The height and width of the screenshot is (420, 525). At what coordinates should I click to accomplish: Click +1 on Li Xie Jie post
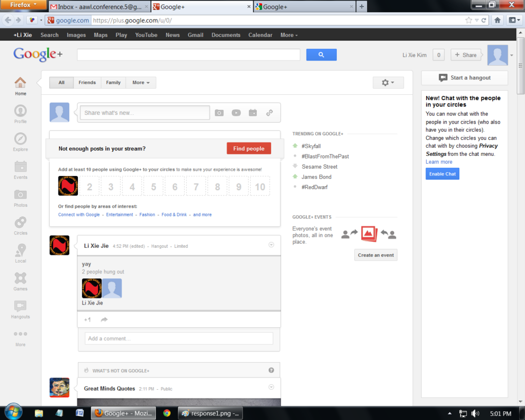87,319
